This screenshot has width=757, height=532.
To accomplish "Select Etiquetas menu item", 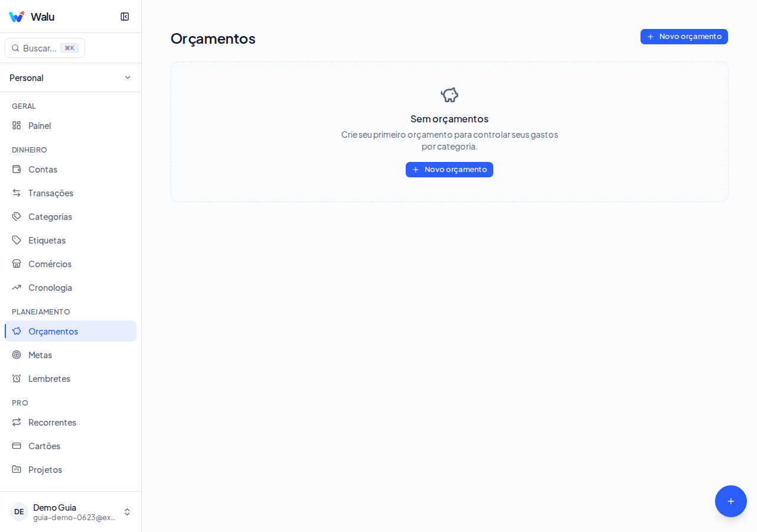I will 70,240.
